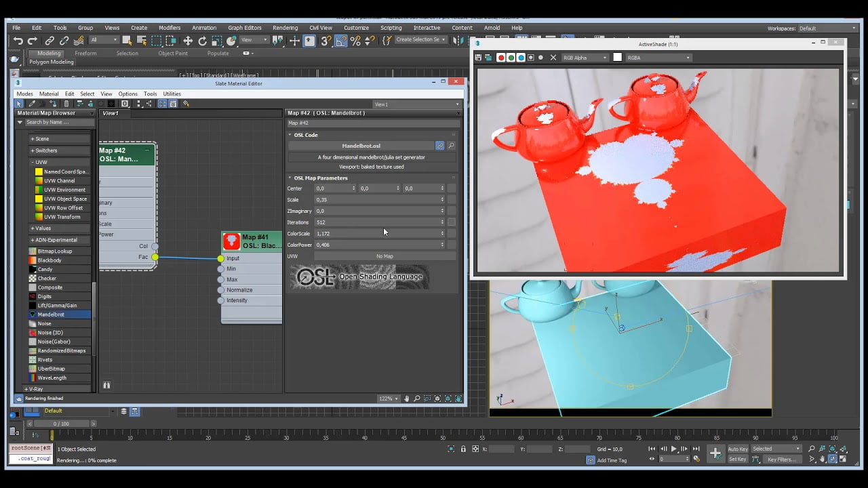Clear the ActiveShade render with X icon
Viewport: 868px width, 488px height.
553,58
